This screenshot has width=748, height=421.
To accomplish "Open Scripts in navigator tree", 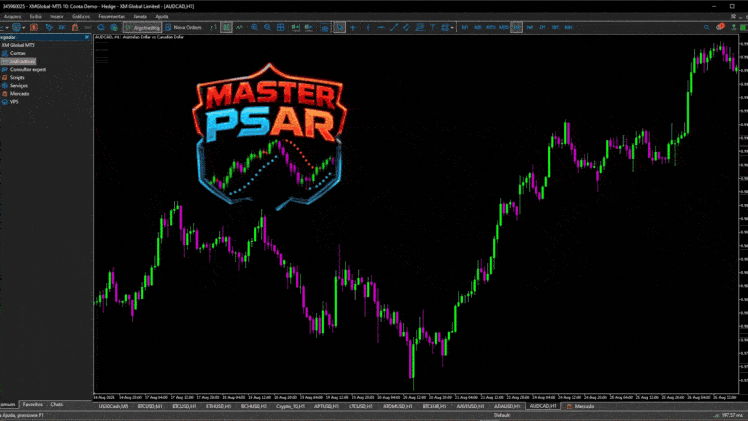I will (x=13, y=77).
